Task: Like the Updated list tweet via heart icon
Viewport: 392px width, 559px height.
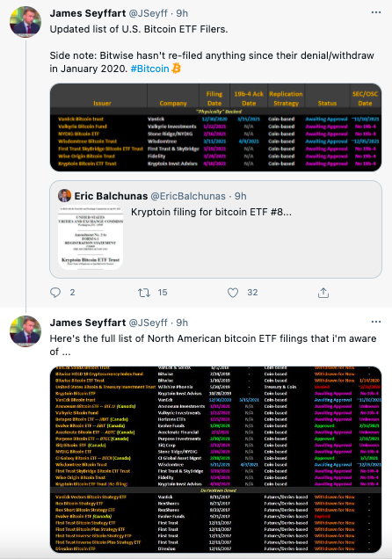Action: pyautogui.click(x=233, y=293)
